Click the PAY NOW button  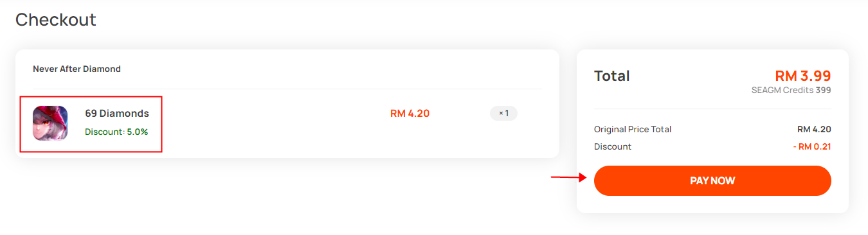(x=712, y=180)
